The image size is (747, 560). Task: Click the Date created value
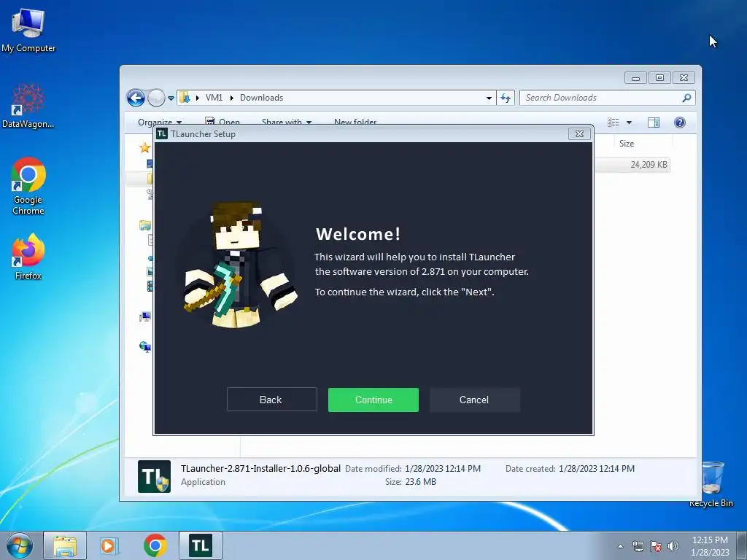pos(597,469)
